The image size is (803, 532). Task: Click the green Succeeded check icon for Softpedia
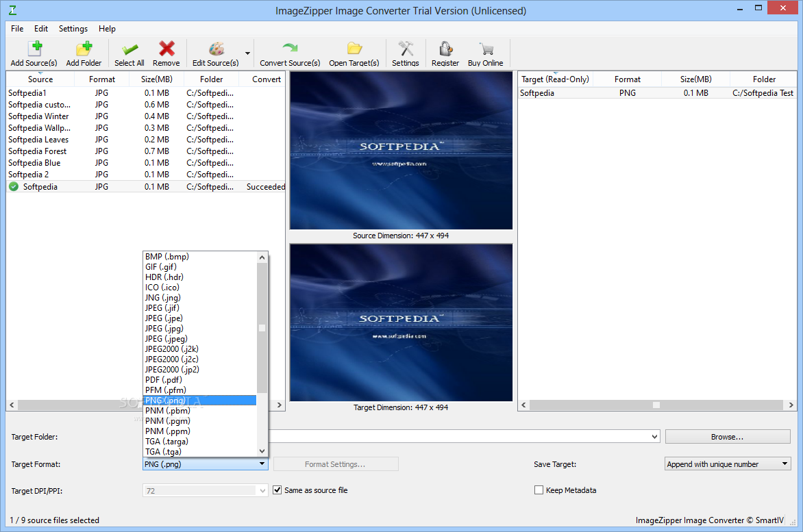tap(14, 187)
